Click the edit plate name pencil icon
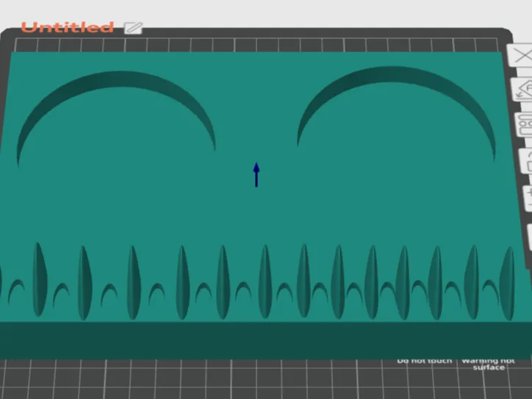 pos(133,28)
